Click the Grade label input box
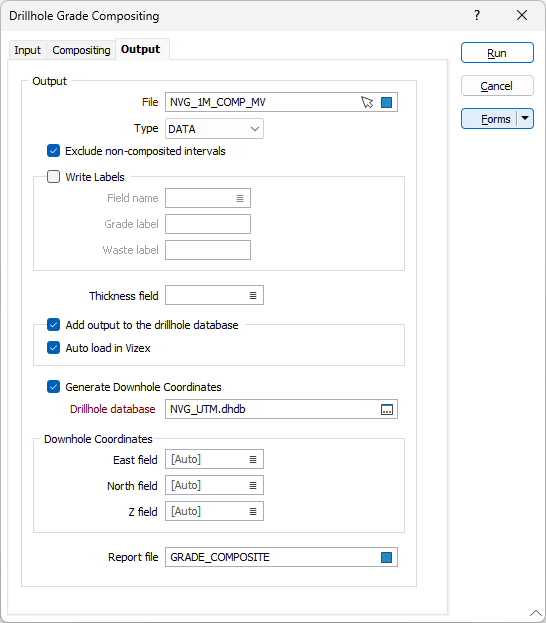This screenshot has height=623, width=546. point(208,224)
